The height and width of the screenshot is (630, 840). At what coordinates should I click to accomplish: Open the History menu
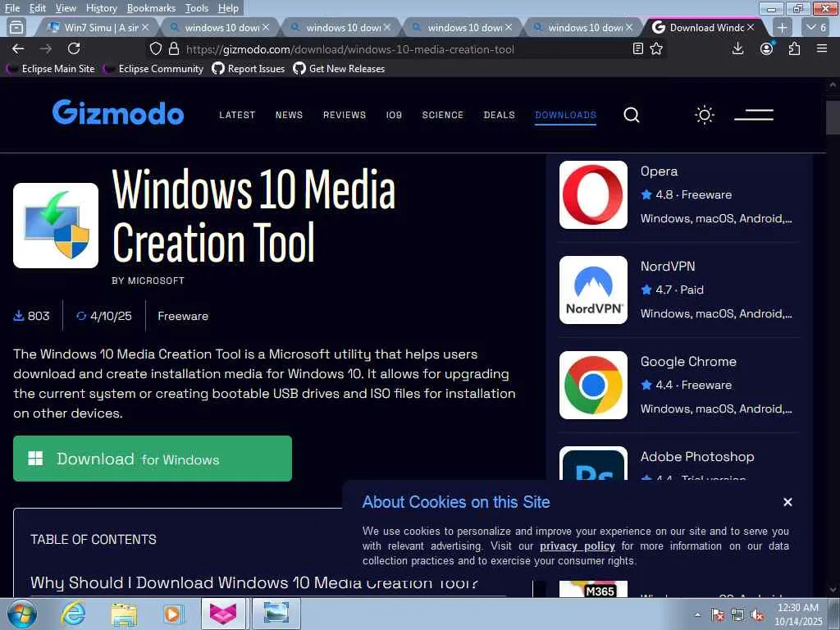point(101,7)
